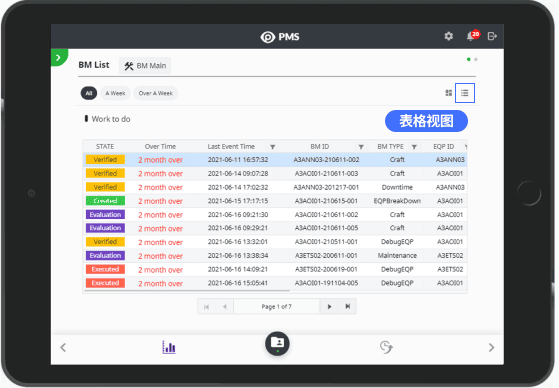Go to the next page
Image resolution: width=559 pixels, height=388 pixels.
pyautogui.click(x=329, y=307)
